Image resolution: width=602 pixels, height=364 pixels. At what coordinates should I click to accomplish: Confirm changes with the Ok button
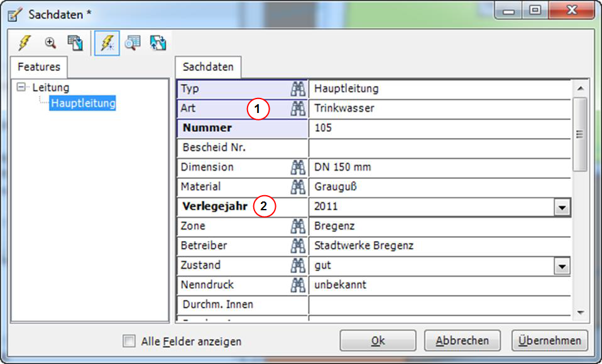tap(378, 340)
